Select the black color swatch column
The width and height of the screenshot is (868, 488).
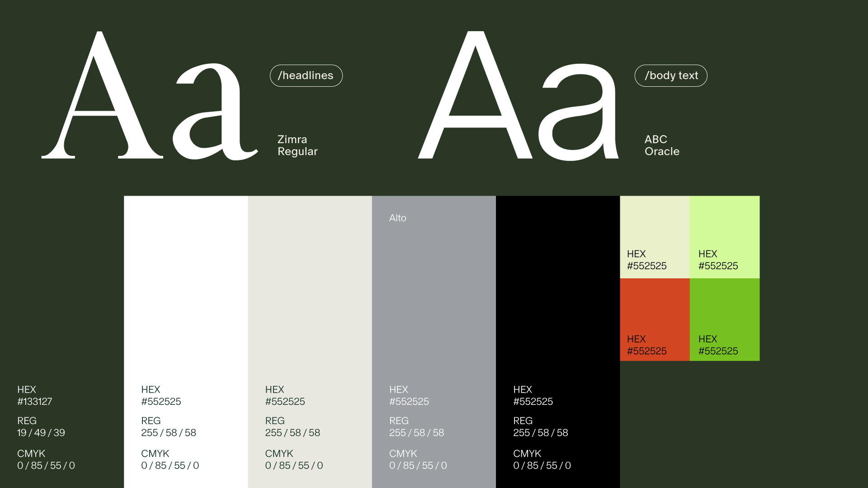557,289
